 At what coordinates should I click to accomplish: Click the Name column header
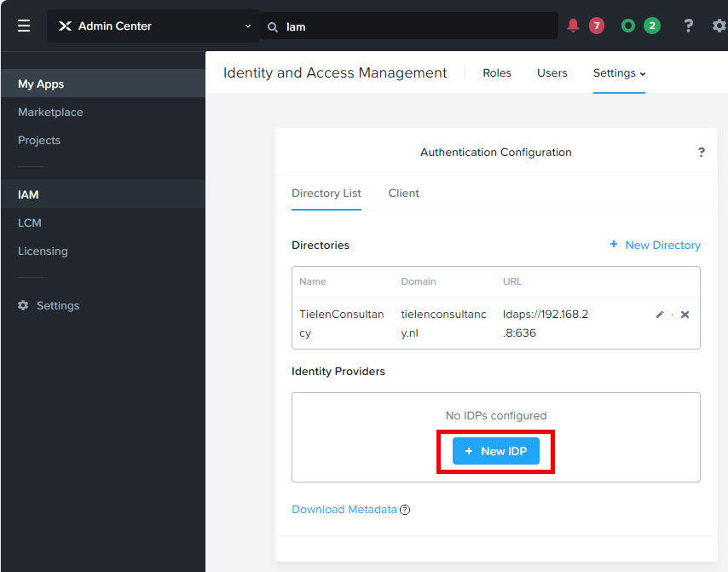pyautogui.click(x=313, y=281)
